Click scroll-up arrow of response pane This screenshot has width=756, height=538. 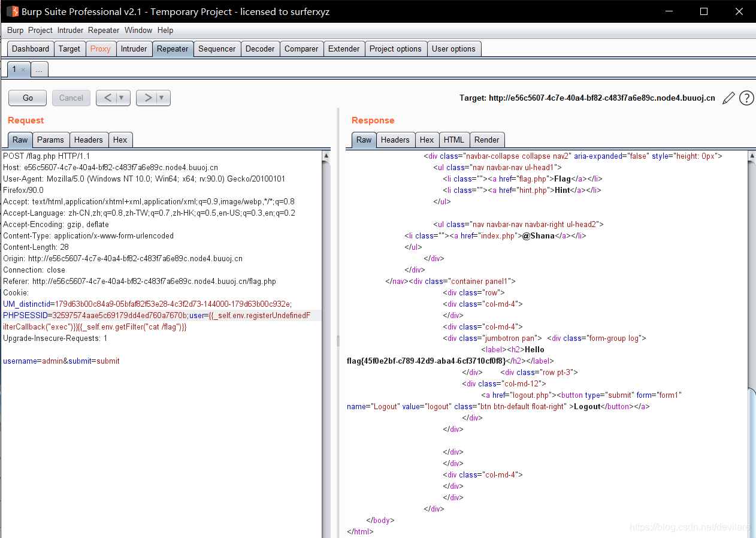click(x=752, y=155)
